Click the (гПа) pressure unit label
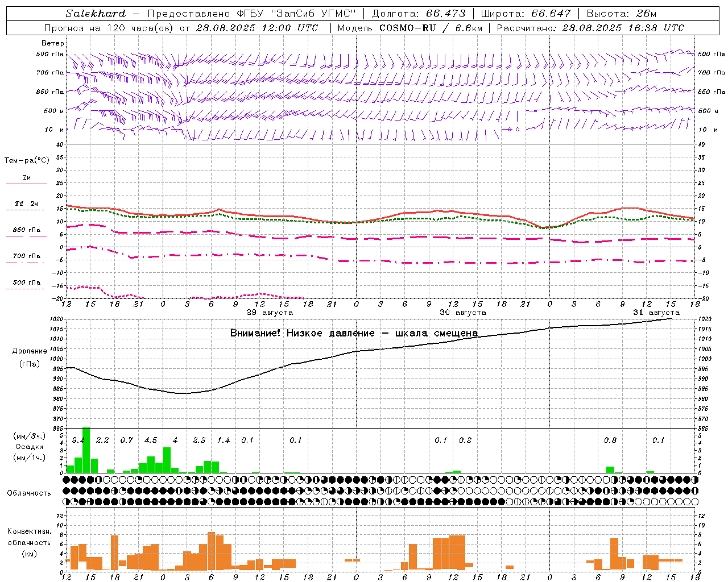Image resolution: width=728 pixels, height=582 pixels. pyautogui.click(x=30, y=364)
